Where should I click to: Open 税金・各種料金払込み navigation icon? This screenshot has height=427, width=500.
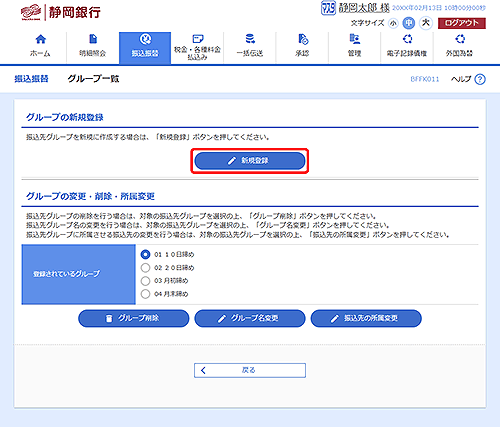point(198,39)
